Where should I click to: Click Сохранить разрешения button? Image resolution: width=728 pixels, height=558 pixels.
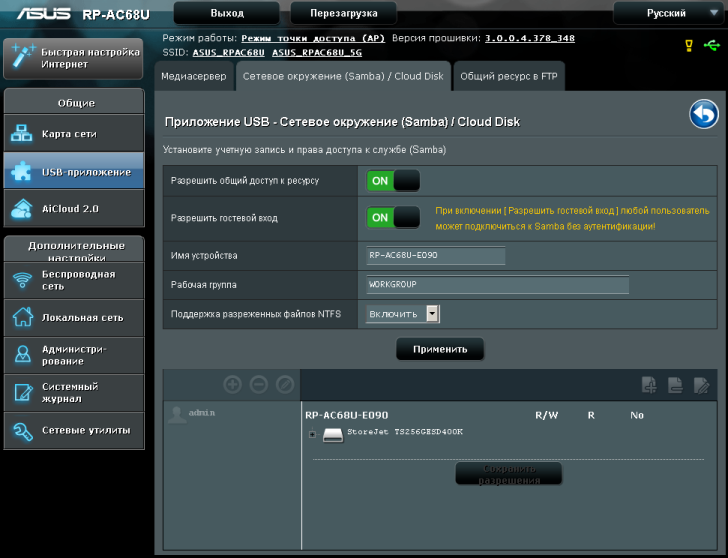coord(509,474)
